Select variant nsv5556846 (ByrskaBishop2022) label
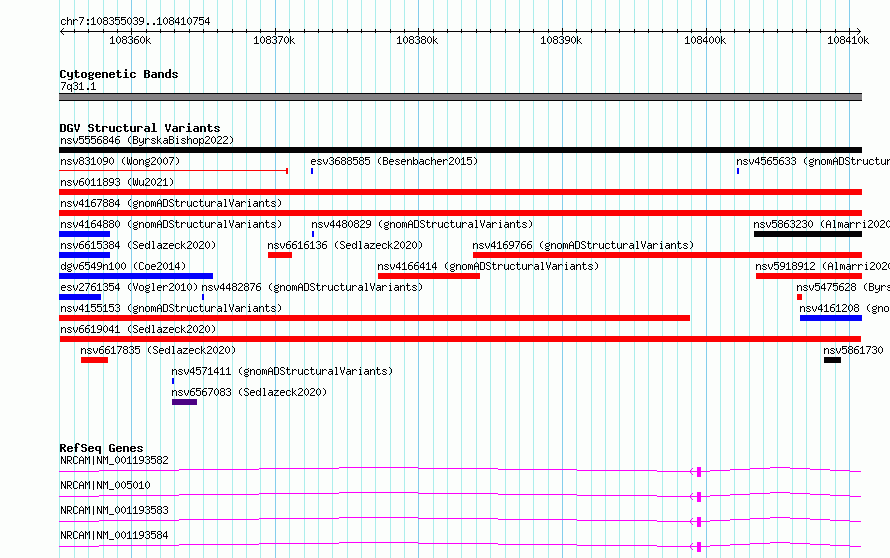 [147, 140]
